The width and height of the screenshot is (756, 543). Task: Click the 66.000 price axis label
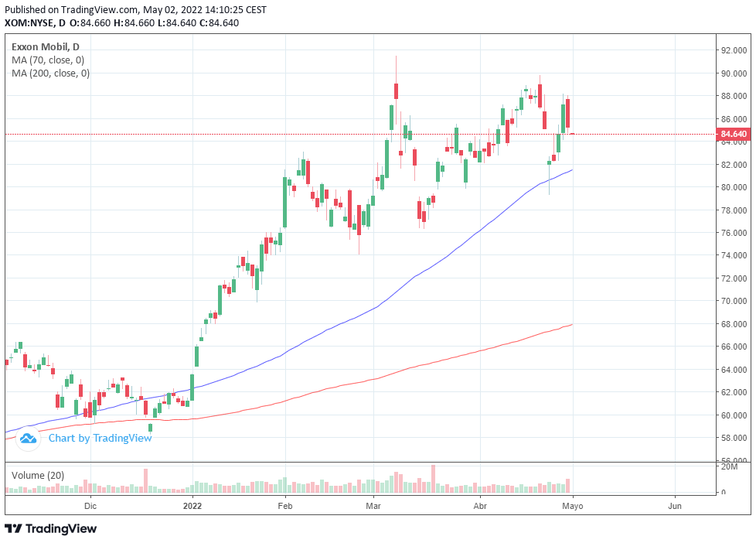click(x=734, y=347)
